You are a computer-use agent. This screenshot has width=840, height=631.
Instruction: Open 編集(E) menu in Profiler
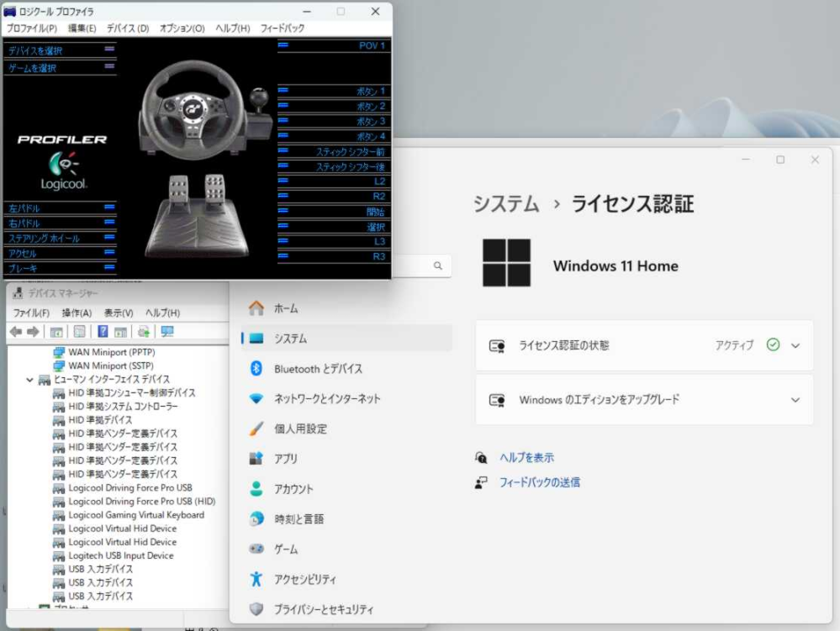tap(82, 29)
